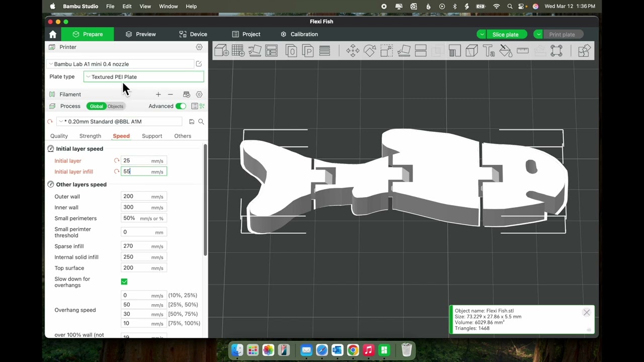The width and height of the screenshot is (644, 362).
Task: Uncheck Slow down for overhangs
Action: 124,282
